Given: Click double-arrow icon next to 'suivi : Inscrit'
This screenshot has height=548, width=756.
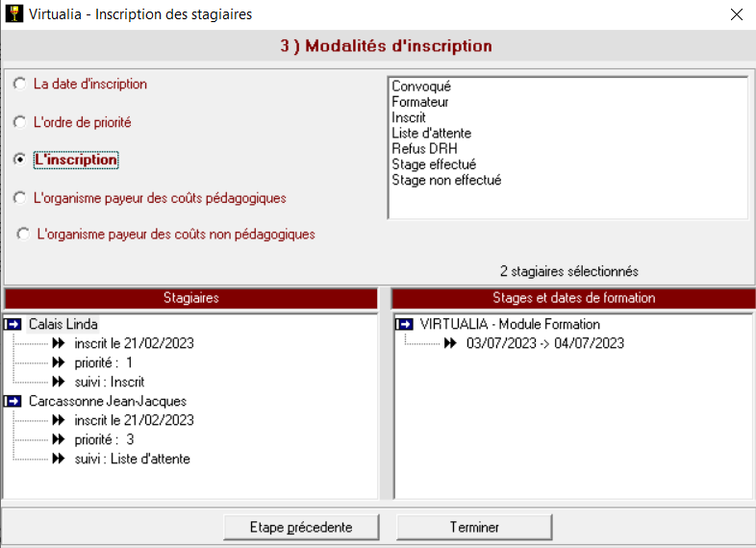Looking at the screenshot, I should pyautogui.click(x=59, y=382).
